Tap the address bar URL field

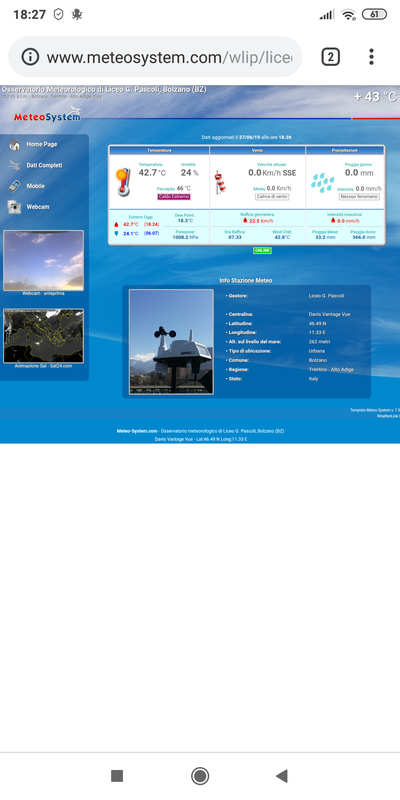click(169, 57)
